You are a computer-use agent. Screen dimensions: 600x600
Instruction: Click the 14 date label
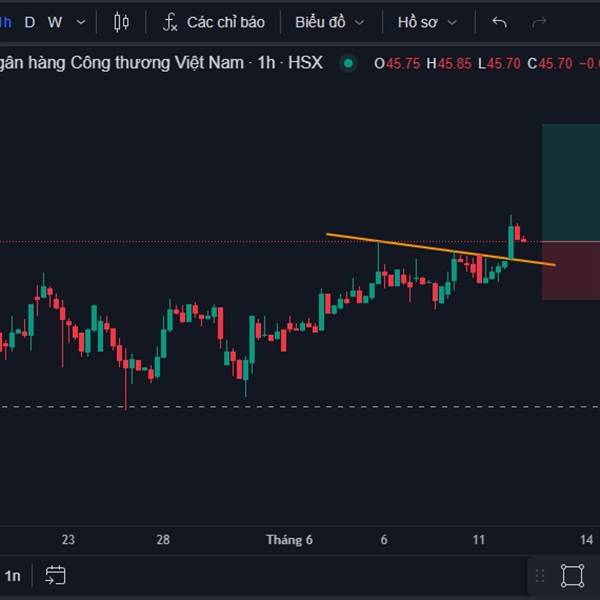pos(586,540)
